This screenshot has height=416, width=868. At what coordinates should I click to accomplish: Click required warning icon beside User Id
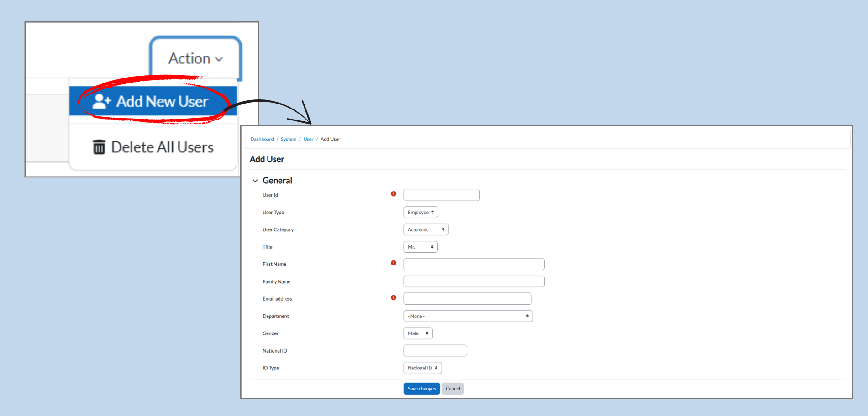(394, 194)
